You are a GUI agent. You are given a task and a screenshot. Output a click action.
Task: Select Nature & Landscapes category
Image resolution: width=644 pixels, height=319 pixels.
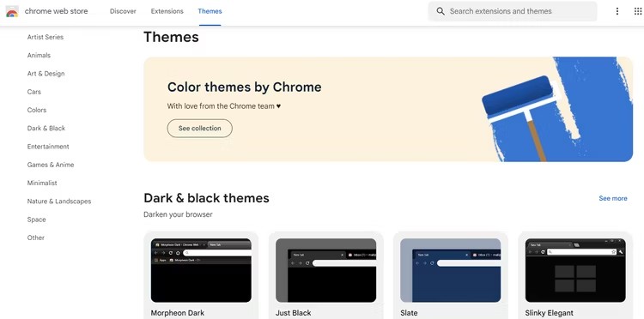[59, 201]
